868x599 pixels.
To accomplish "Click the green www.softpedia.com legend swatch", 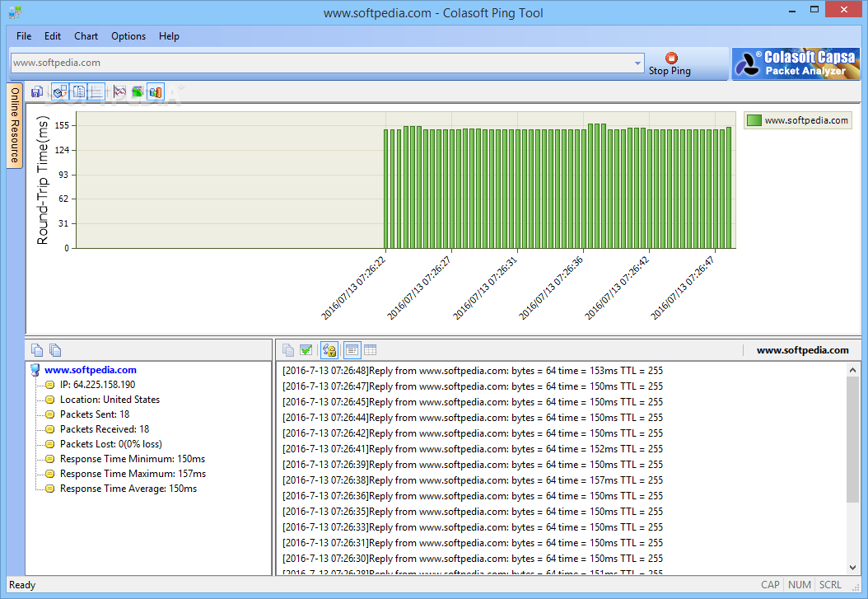I will (754, 120).
